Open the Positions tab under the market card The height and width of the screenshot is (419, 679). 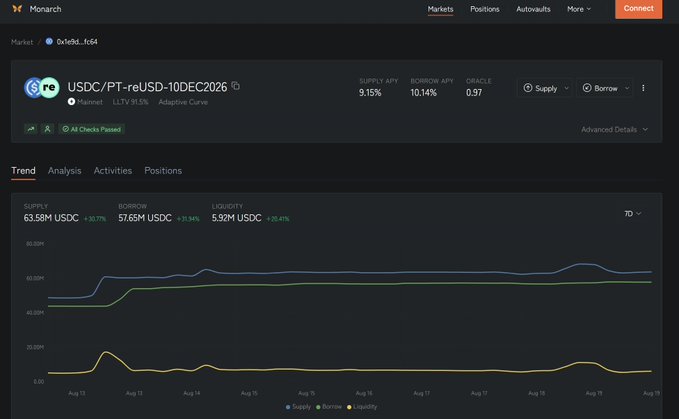click(x=163, y=171)
